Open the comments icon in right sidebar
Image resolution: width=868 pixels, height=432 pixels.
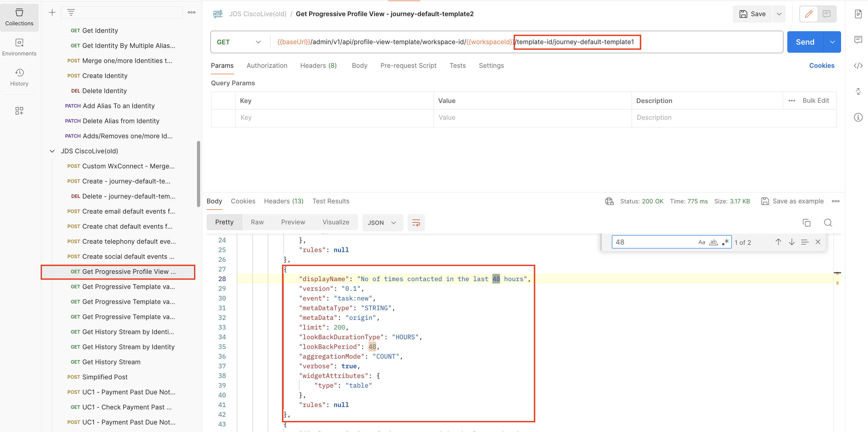(x=858, y=40)
